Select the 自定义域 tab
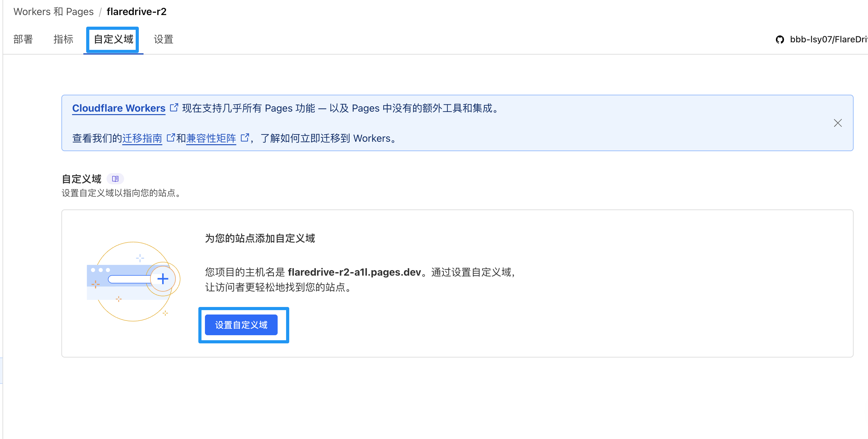The height and width of the screenshot is (439, 868). [113, 40]
